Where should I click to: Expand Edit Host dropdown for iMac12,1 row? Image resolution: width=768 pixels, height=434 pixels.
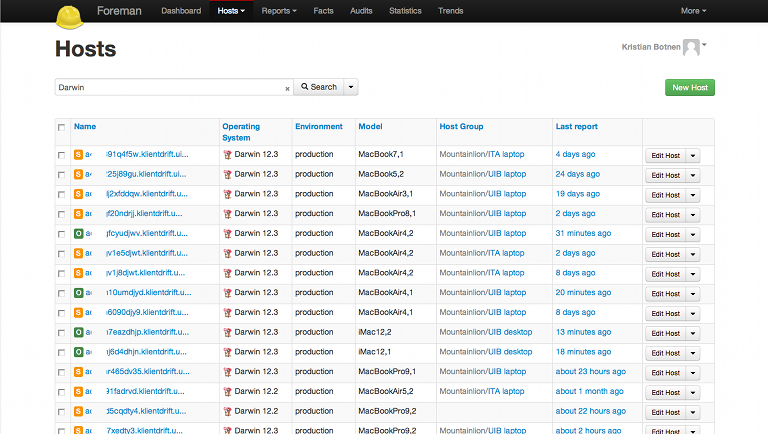pyautogui.click(x=693, y=353)
